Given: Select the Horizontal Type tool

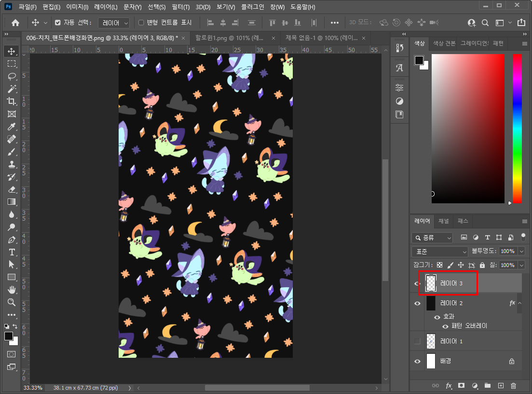Looking at the screenshot, I should 12,253.
